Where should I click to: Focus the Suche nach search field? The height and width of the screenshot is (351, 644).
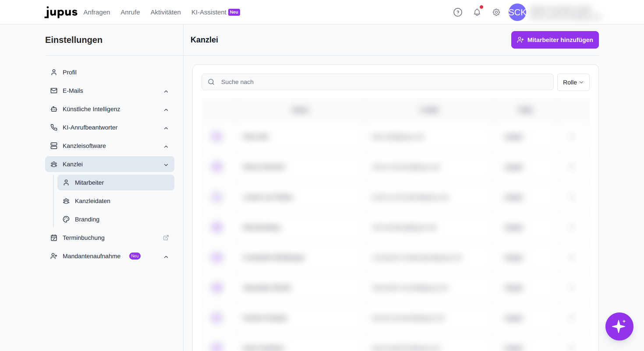[378, 82]
